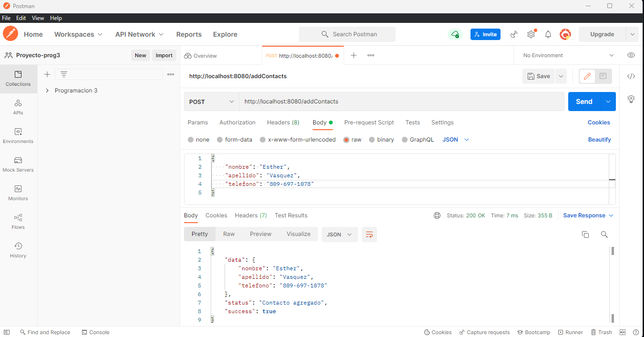The height and width of the screenshot is (337, 644).
Task: Select the Mock Servers sidebar icon
Action: coord(18,164)
